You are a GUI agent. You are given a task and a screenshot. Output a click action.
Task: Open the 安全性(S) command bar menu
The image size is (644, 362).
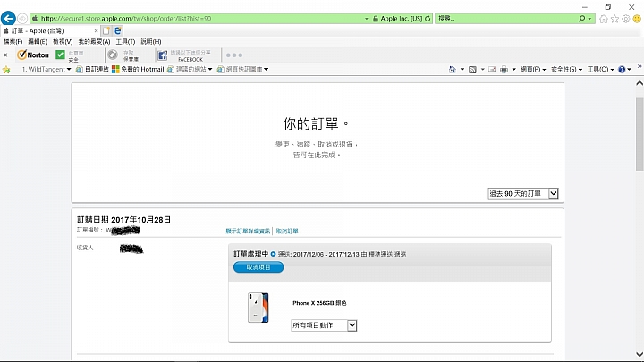click(566, 70)
